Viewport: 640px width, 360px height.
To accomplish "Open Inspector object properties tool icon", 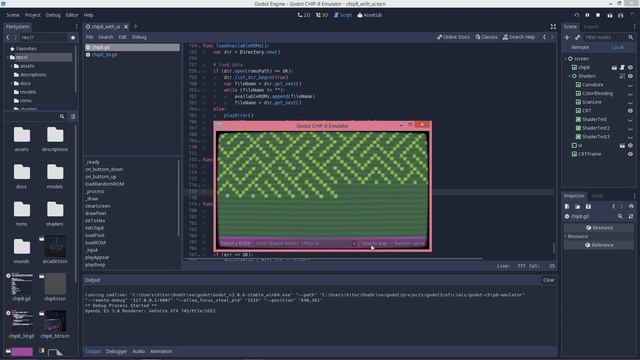I will [x=631, y=216].
